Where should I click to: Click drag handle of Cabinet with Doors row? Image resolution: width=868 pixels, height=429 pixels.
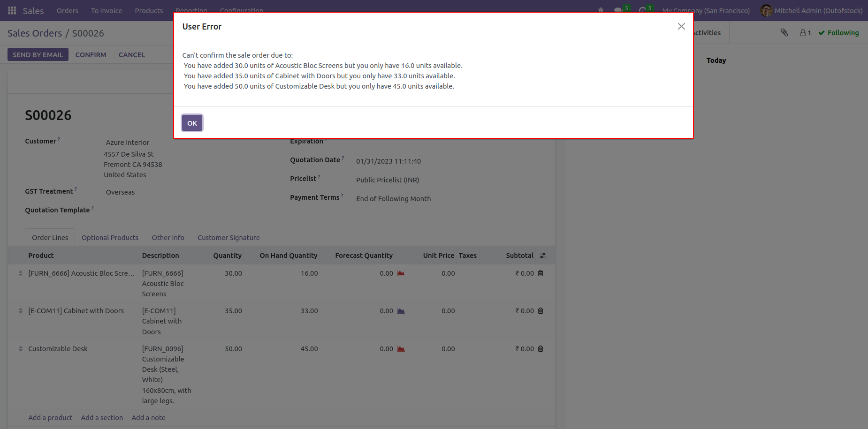pos(20,311)
